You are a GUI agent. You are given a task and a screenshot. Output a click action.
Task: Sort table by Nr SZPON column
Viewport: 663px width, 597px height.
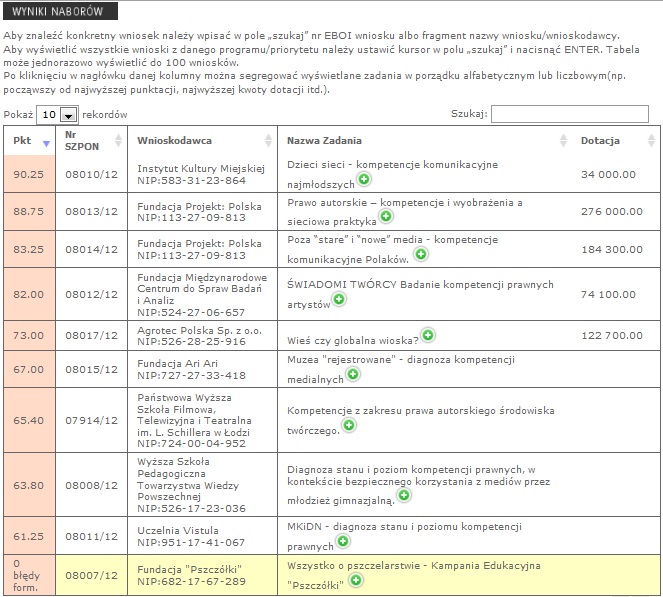click(91, 141)
